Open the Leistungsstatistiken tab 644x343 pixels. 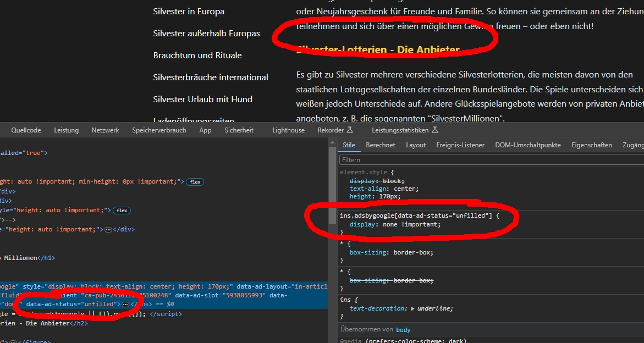400,130
